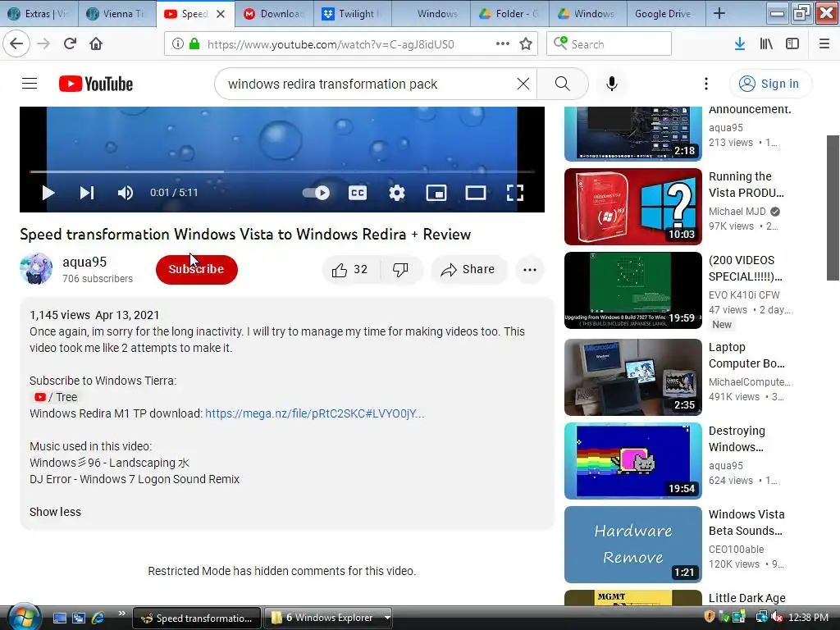Seek on the video progress bar

pos(282,172)
